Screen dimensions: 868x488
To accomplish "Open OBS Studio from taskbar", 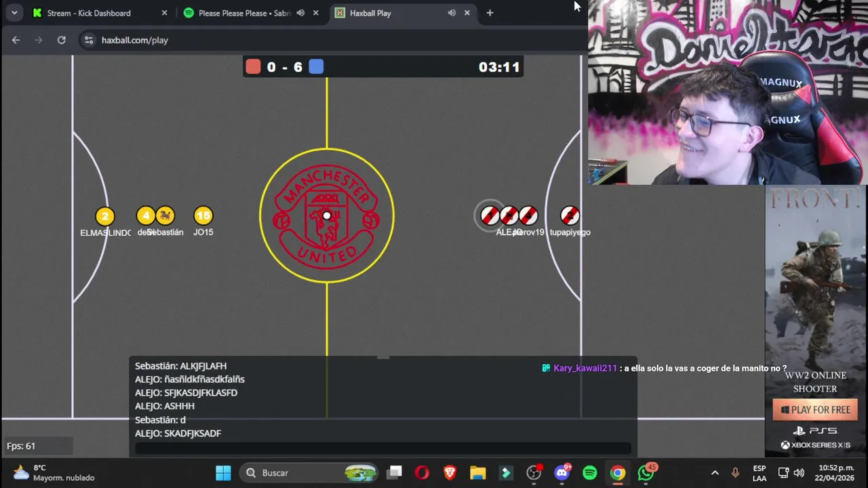I will pos(534,472).
